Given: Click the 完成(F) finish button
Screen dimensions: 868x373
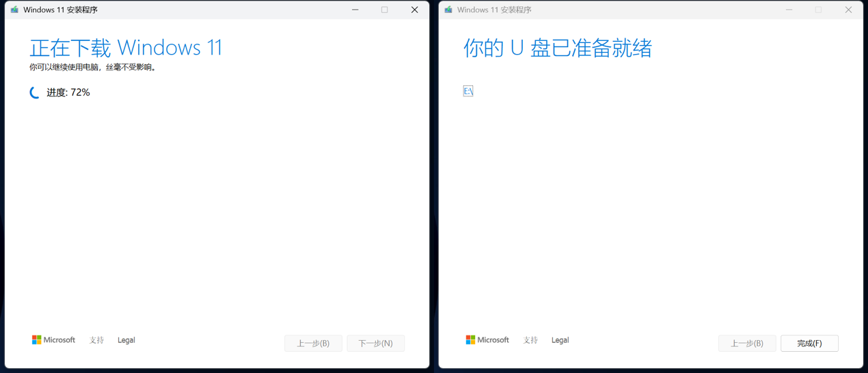Looking at the screenshot, I should pyautogui.click(x=809, y=343).
